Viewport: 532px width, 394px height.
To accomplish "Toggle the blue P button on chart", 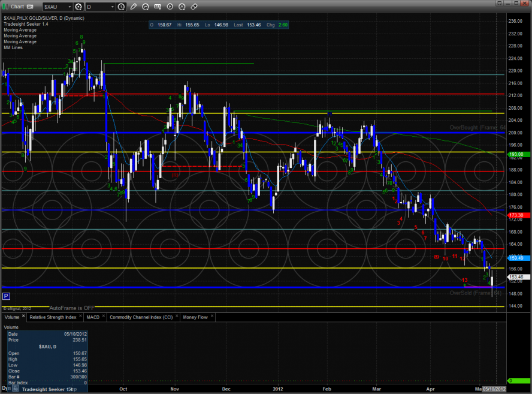I will coord(6,296).
